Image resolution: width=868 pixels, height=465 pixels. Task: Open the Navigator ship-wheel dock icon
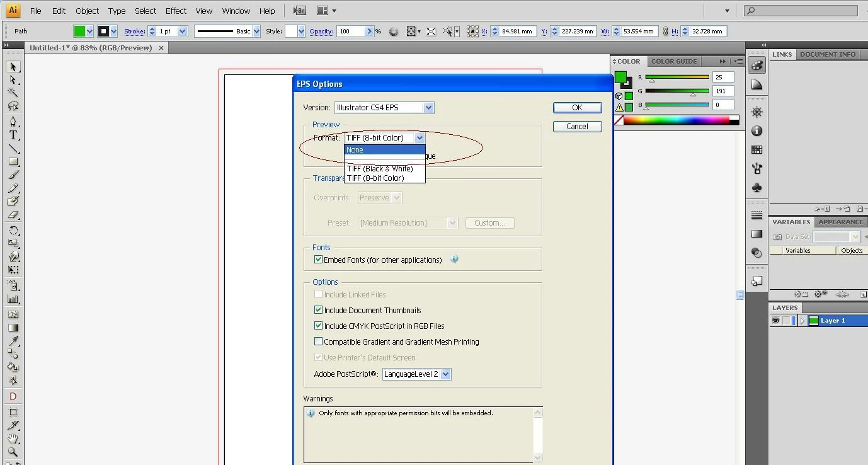[757, 112]
